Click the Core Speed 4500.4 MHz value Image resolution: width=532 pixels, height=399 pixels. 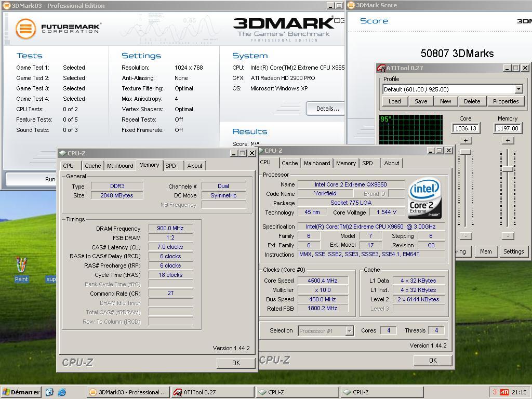coord(323,281)
